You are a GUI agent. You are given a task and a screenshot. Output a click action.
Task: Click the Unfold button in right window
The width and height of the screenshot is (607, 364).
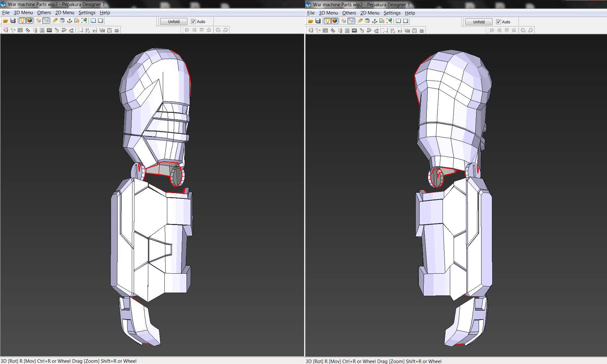pos(479,22)
